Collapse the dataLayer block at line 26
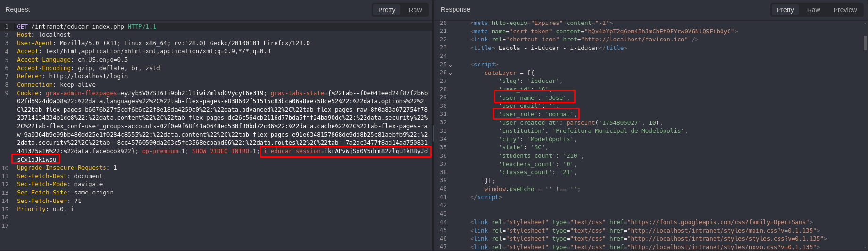This screenshot has width=868, height=251. 451,73
